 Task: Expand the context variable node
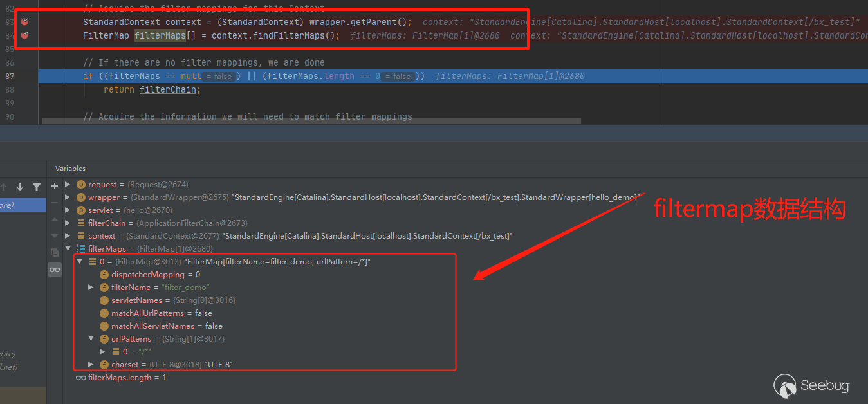click(x=68, y=236)
